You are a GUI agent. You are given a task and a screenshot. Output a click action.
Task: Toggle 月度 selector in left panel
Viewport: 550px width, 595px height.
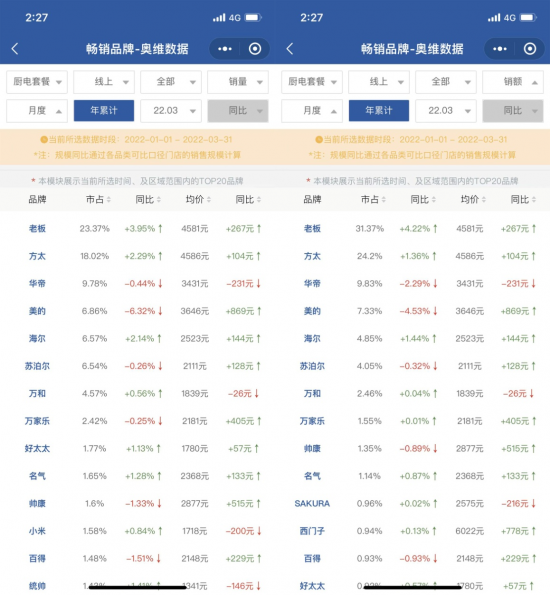pyautogui.click(x=37, y=110)
